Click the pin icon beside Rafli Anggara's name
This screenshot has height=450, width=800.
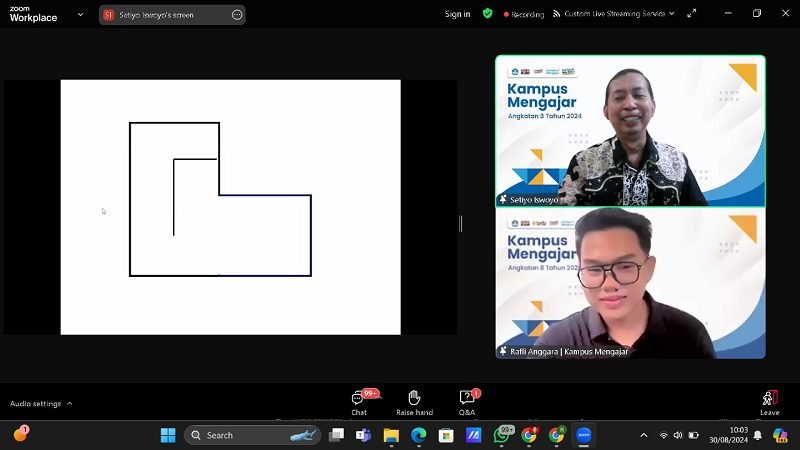coord(503,351)
